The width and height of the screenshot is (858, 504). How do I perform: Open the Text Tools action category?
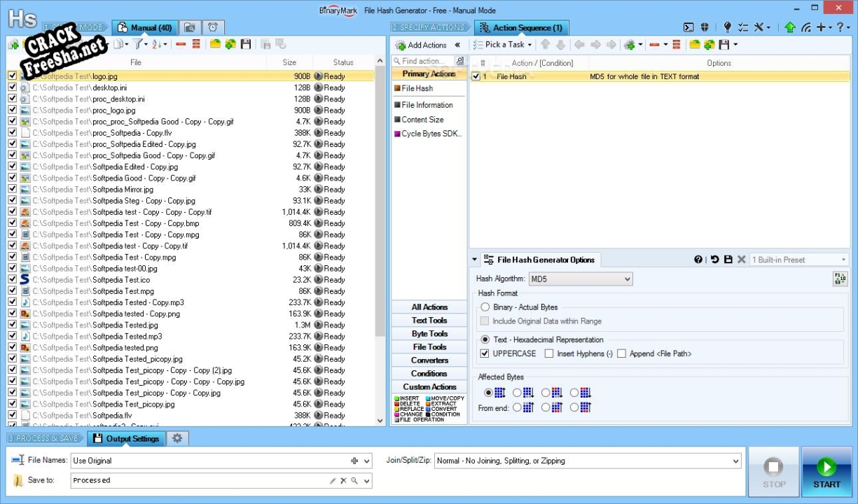(x=429, y=320)
